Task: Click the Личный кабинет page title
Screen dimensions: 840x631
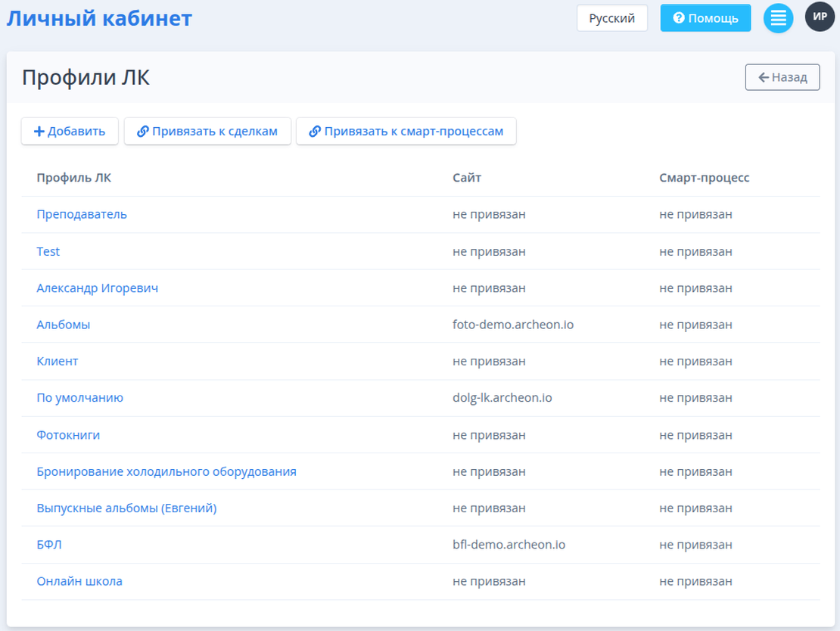Action: (x=99, y=18)
